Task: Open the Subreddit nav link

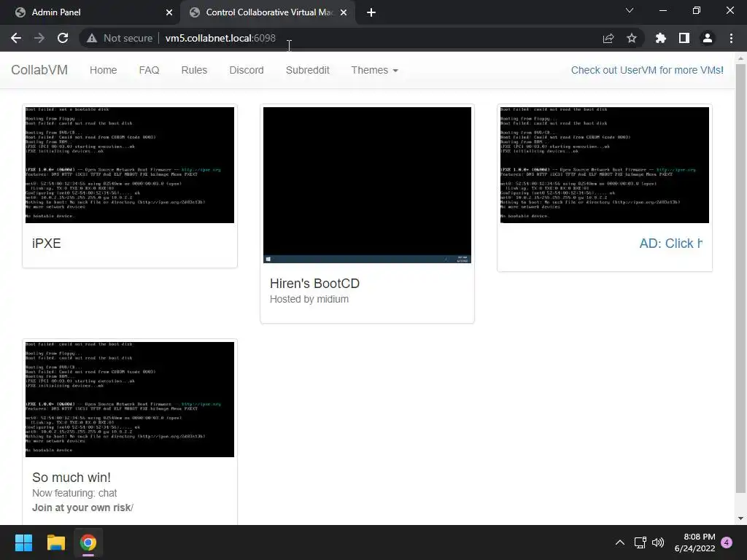Action: pos(307,70)
